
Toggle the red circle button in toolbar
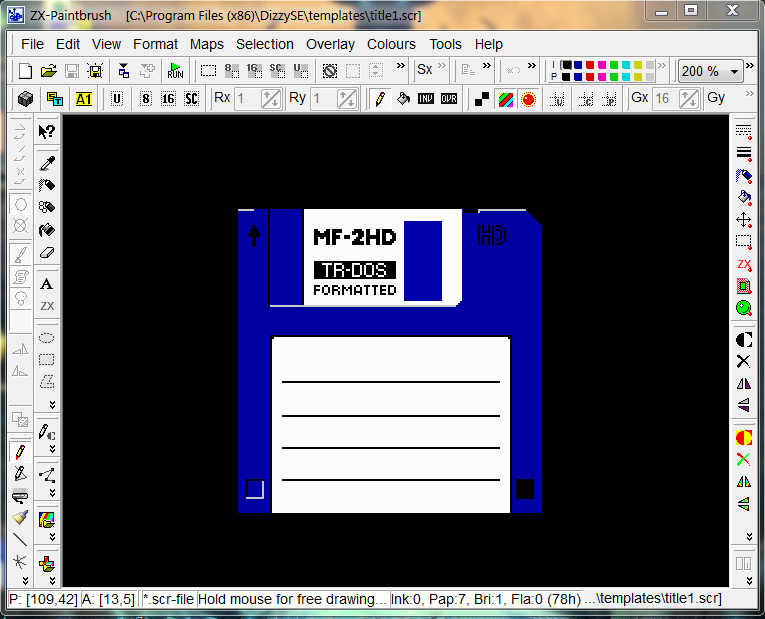(x=528, y=99)
